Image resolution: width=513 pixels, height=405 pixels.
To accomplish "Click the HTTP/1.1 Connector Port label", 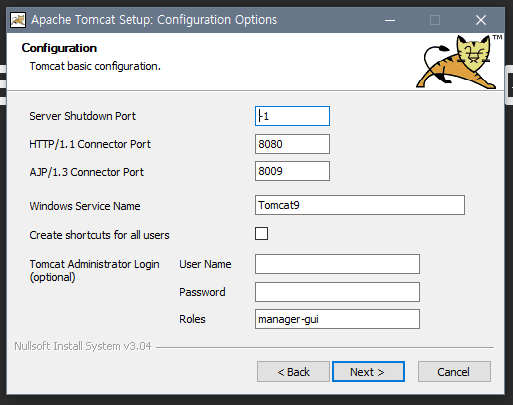I will [x=90, y=144].
